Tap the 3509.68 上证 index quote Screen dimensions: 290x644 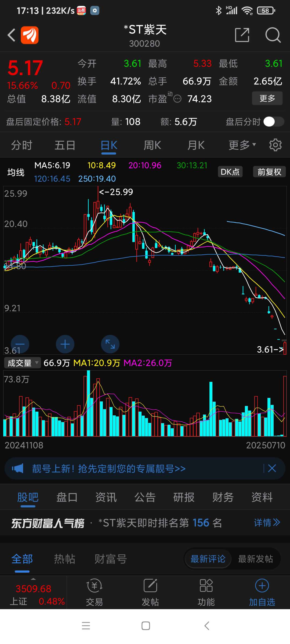click(x=33, y=589)
